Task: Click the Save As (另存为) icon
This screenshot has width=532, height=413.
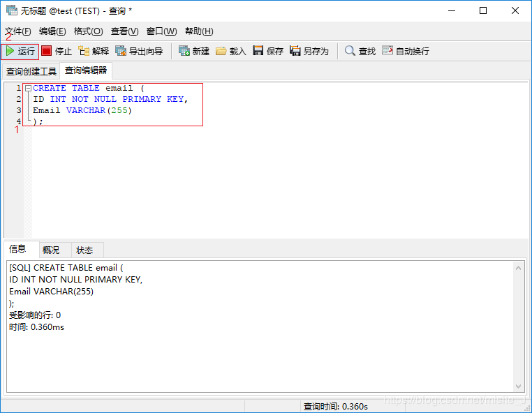Action: [x=295, y=51]
